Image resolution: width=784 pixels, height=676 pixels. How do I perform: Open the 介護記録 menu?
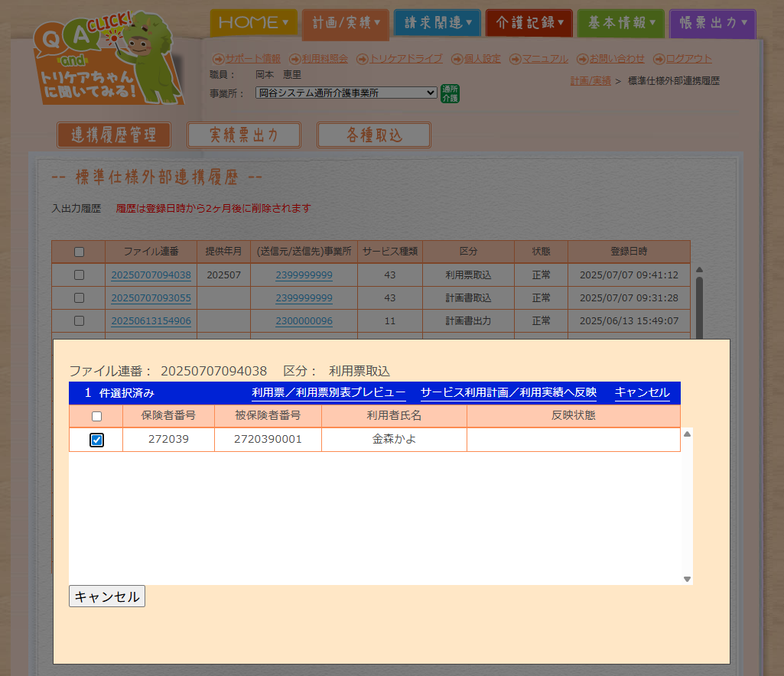point(529,23)
